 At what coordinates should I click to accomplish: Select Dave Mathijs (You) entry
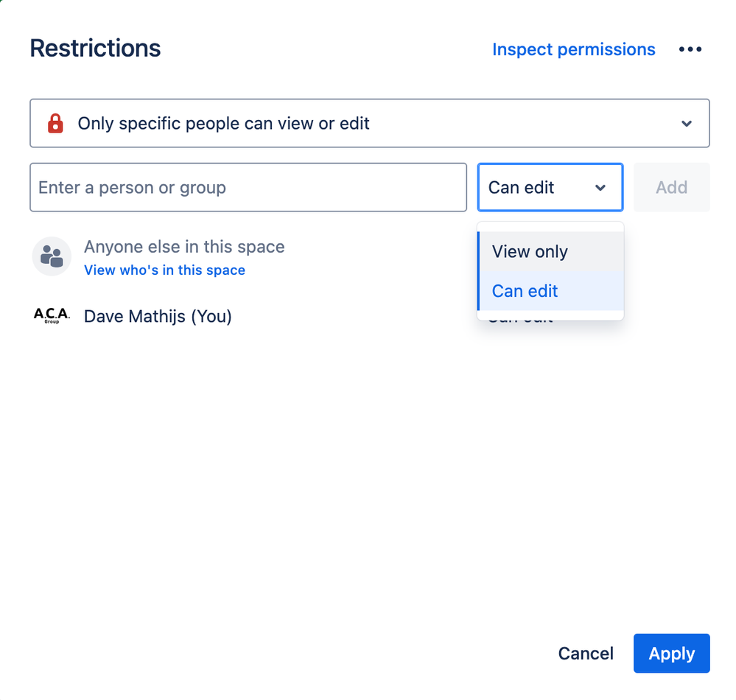tap(158, 316)
